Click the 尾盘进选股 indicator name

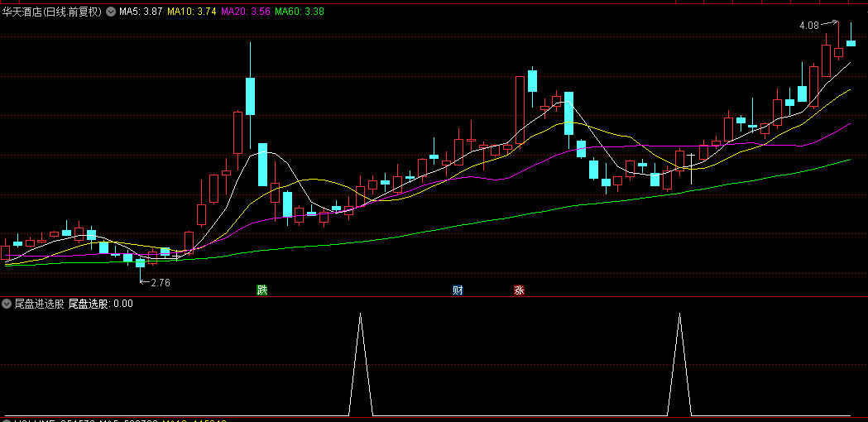click(x=39, y=303)
